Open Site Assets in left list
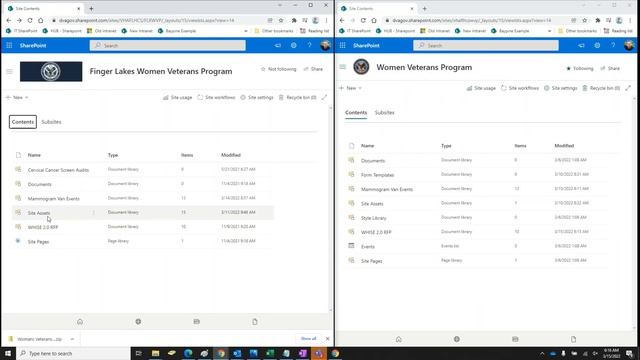This screenshot has width=640, height=360. [39, 213]
